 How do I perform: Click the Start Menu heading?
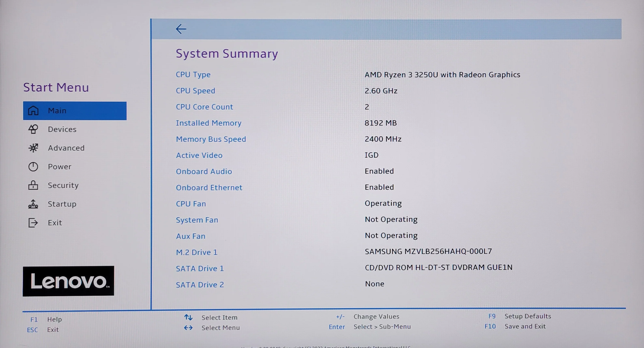(56, 87)
